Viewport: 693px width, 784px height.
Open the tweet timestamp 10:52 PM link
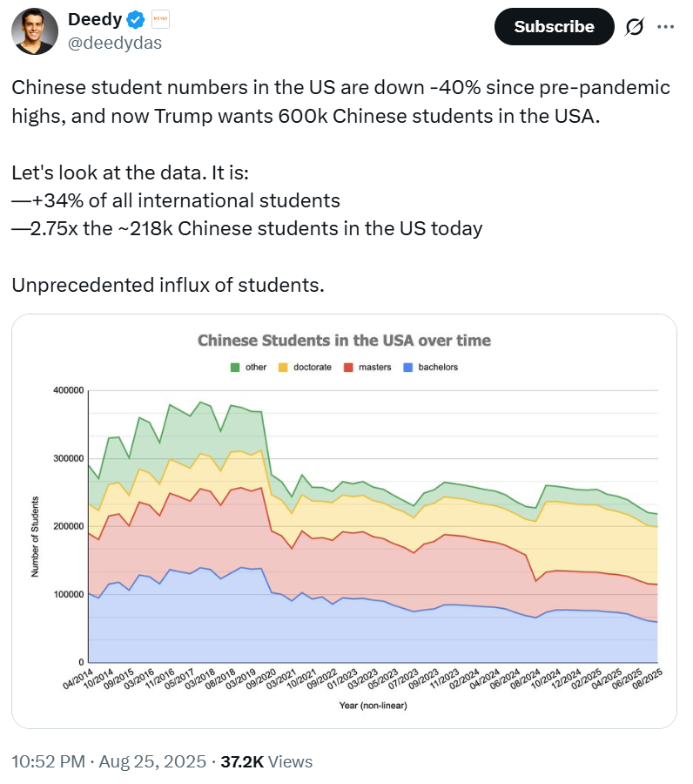pos(48,761)
